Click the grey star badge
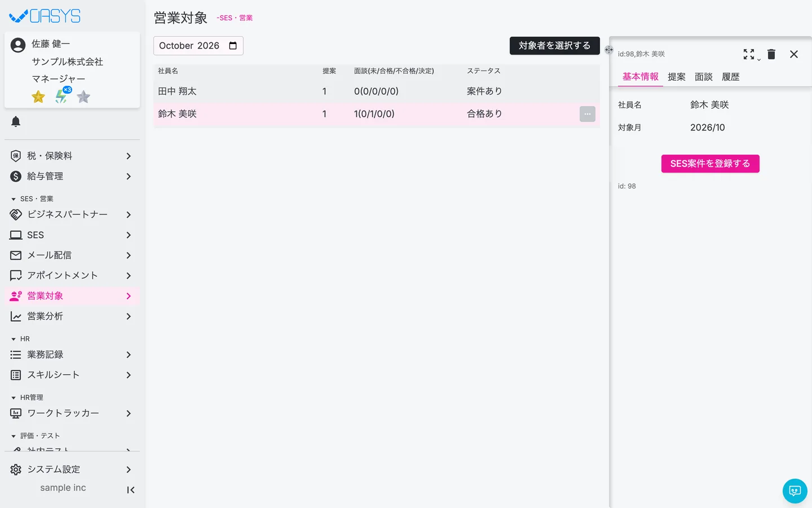This screenshot has height=508, width=812. pyautogui.click(x=83, y=97)
